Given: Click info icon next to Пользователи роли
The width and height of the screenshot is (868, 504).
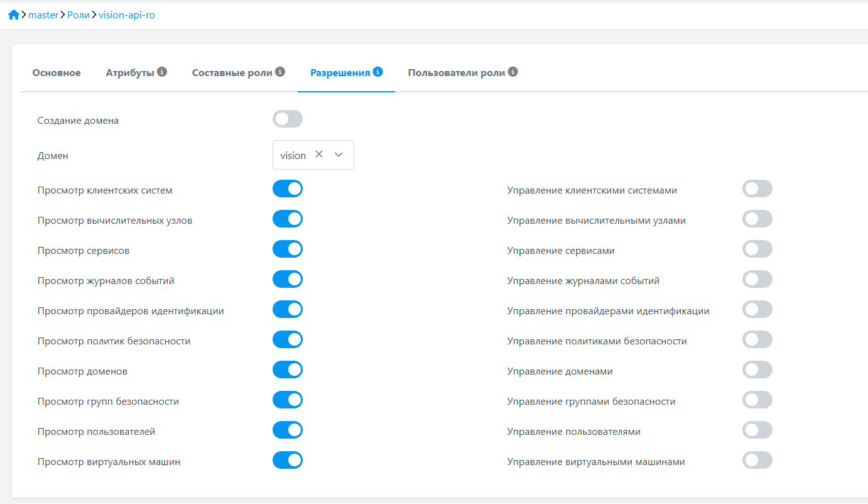Looking at the screenshot, I should [513, 72].
